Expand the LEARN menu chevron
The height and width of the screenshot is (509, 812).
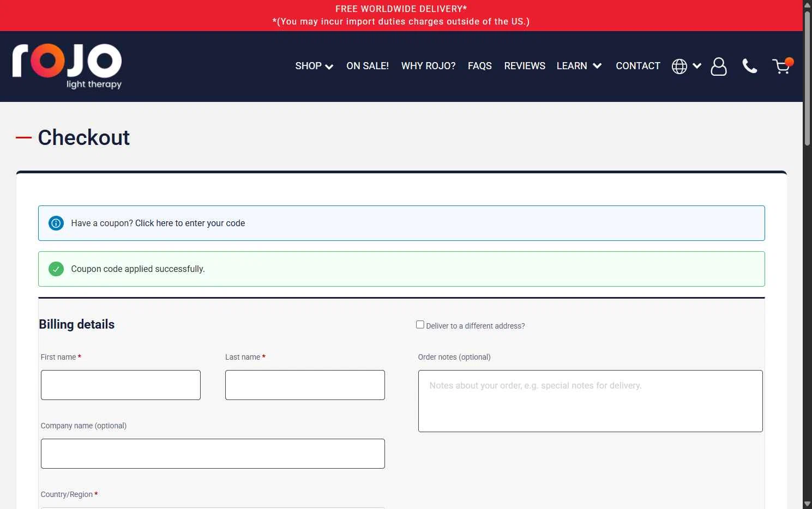pos(597,66)
